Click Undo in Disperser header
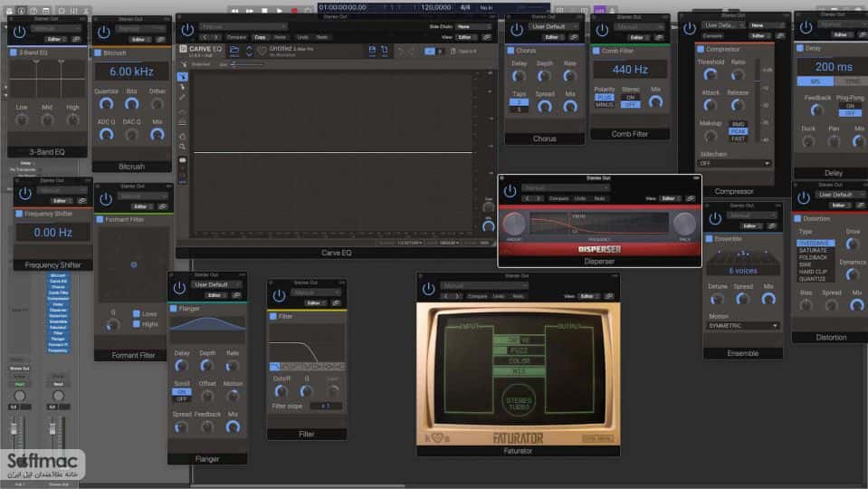Screen dimensions: 868x489 (x=580, y=198)
